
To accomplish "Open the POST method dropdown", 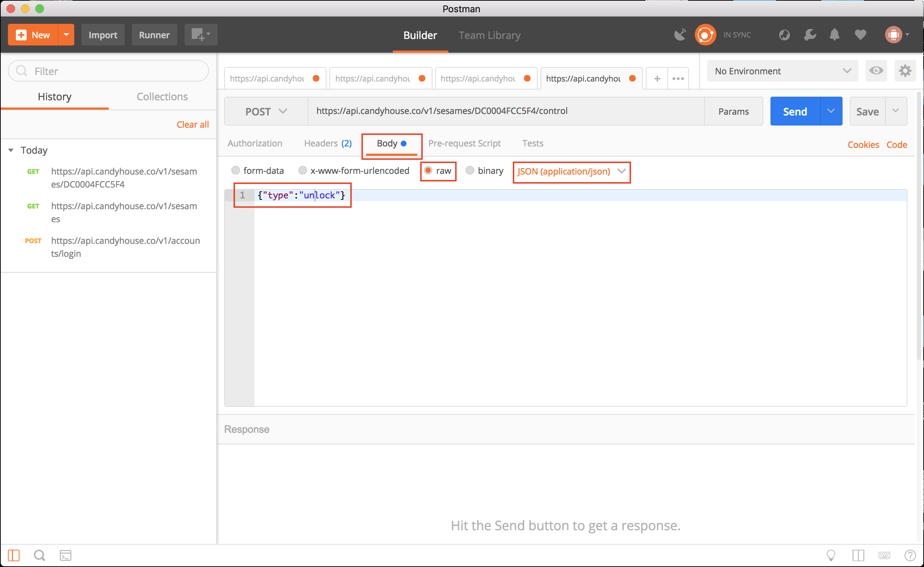I will pos(266,111).
